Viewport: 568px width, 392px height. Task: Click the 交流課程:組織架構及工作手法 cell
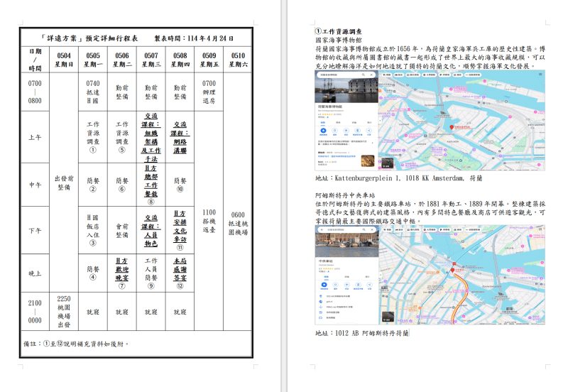click(151, 137)
